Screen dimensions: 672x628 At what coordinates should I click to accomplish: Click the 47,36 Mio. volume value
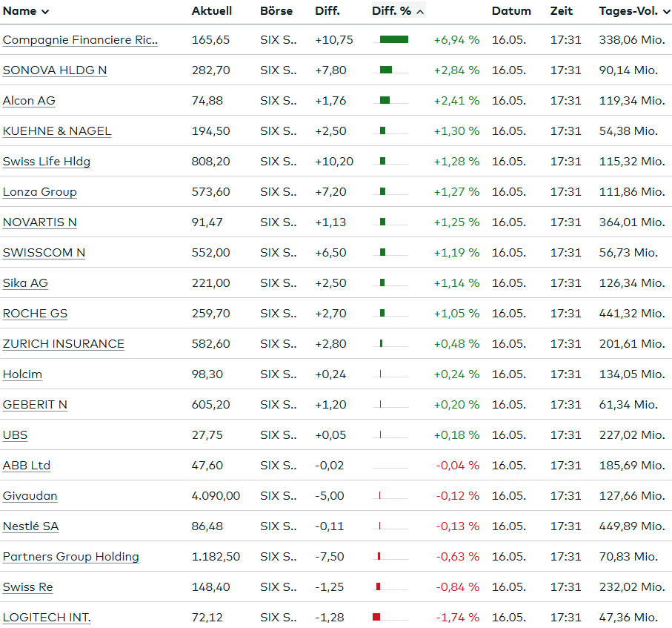(x=629, y=618)
